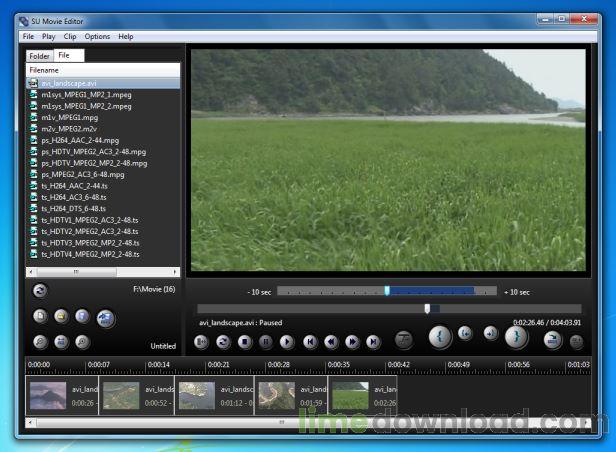Jump to previous frame start button
Screen dimensions: 616x452
pos(310,341)
